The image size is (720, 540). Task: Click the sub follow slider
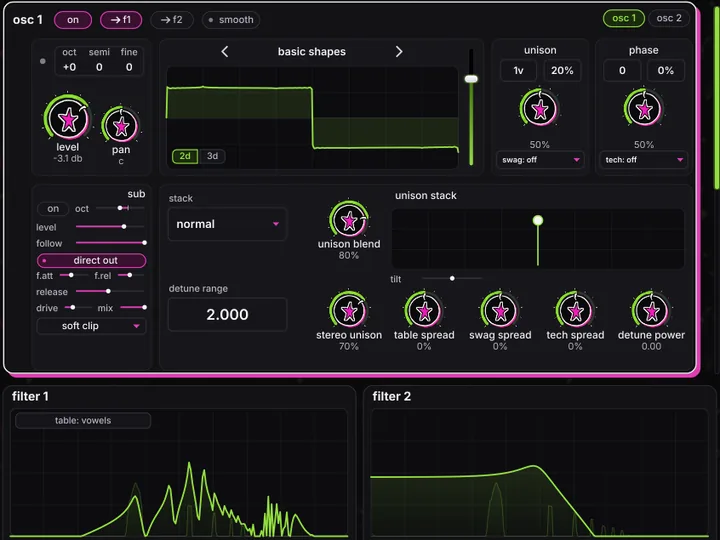[x=110, y=242]
